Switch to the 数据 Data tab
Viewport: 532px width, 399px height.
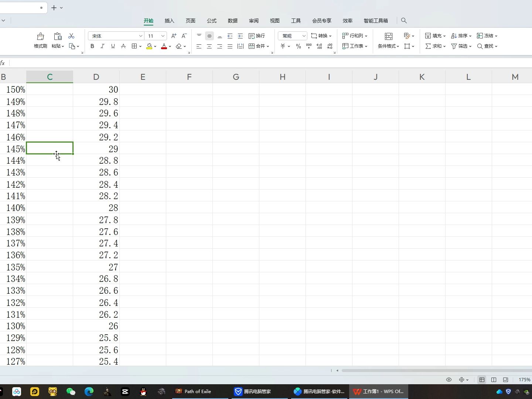232,21
